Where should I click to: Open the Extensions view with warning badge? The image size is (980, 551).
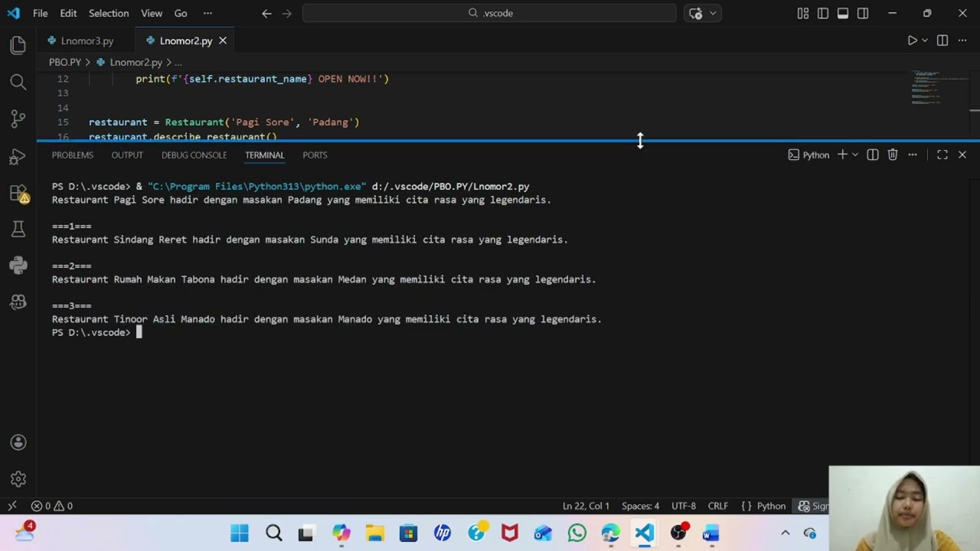click(18, 193)
